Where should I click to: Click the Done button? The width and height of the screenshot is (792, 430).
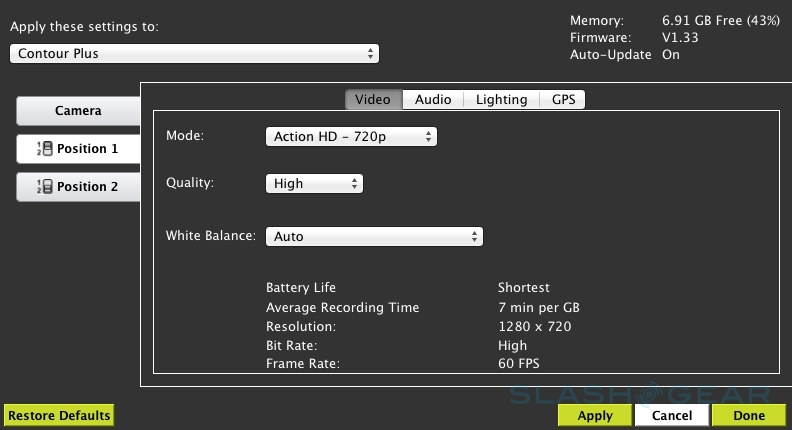click(748, 416)
